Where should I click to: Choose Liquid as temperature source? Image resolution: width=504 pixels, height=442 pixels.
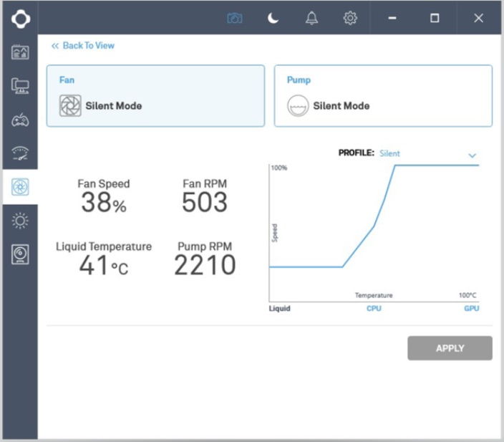[x=280, y=309]
